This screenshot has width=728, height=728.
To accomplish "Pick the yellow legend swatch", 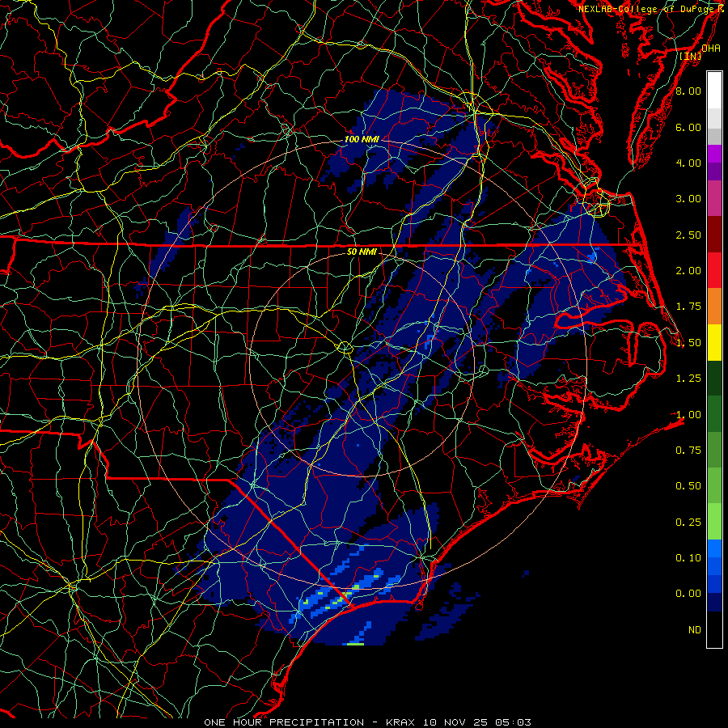I will tap(714, 343).
